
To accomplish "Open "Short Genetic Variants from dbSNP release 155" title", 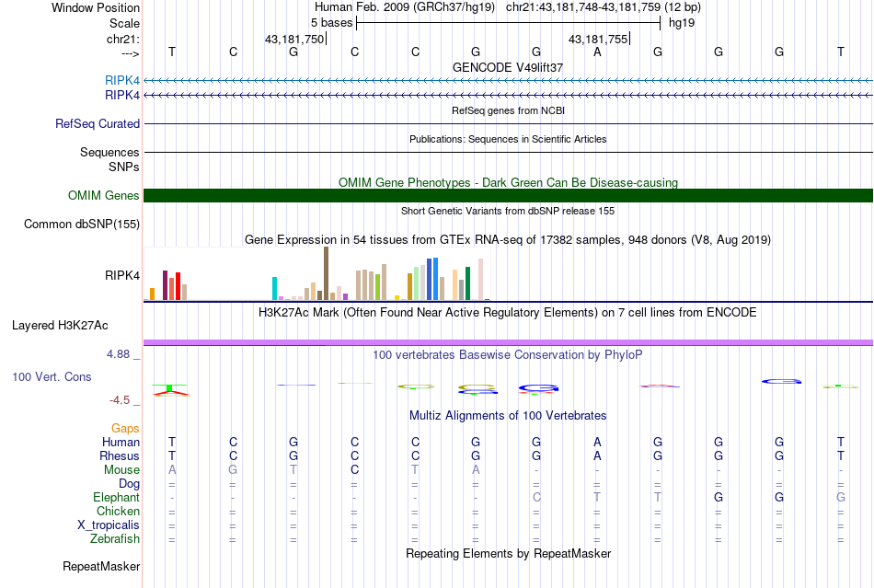I will 508,211.
